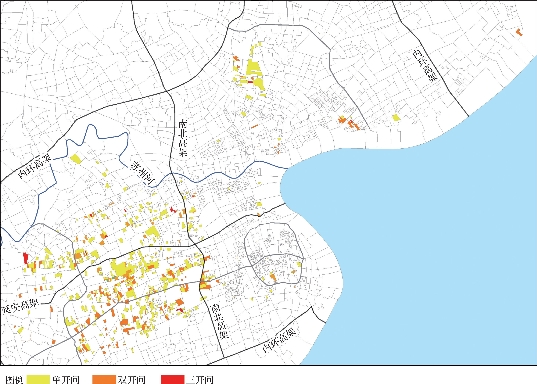
Task: Select the 图例 legend title text
Action: pos(15,380)
